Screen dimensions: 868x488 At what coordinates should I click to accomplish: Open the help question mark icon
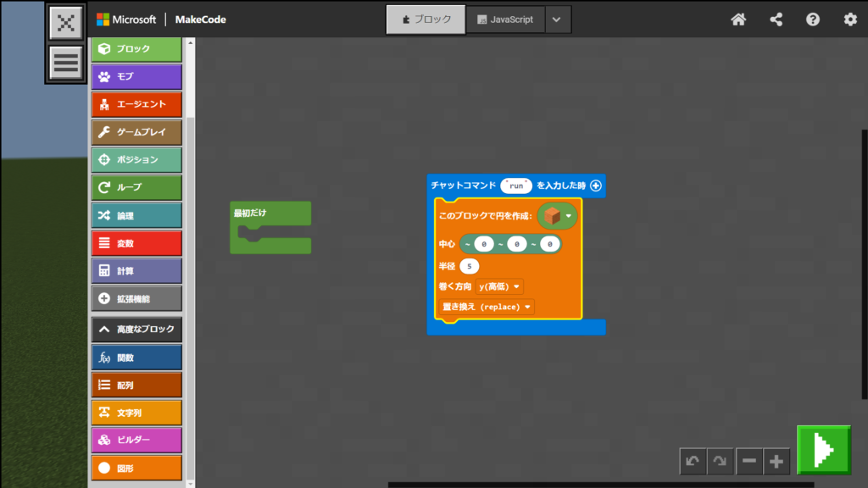pyautogui.click(x=813, y=19)
